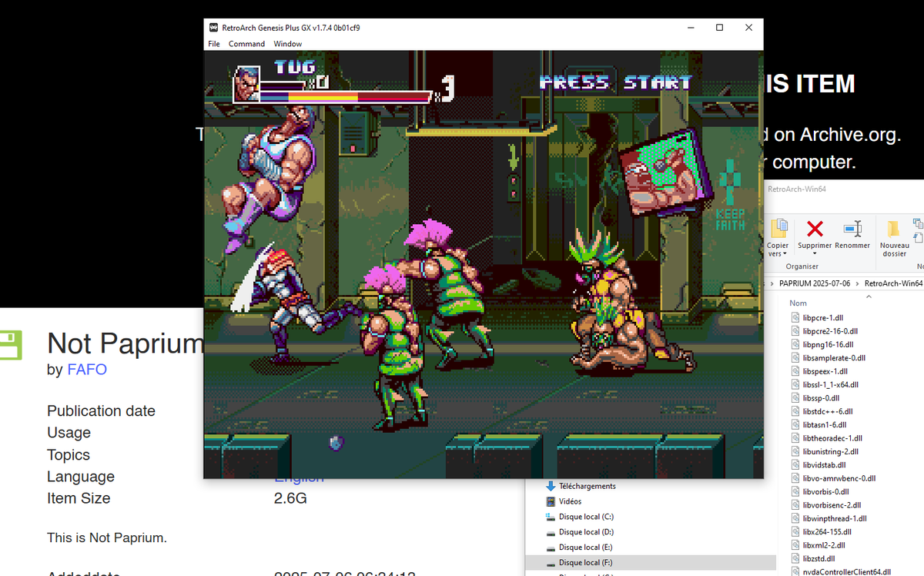
Task: Open the Window menu in RetroArch
Action: [288, 44]
